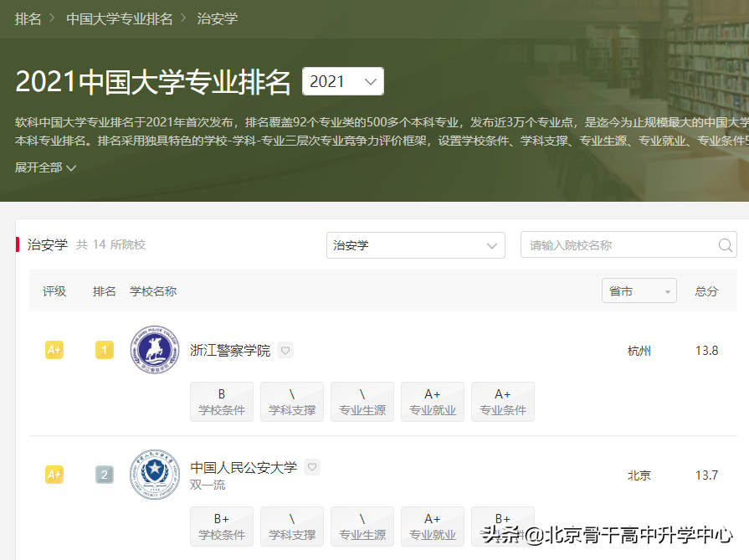The width and height of the screenshot is (749, 560).
Task: Open the 省市 filter dropdown
Action: (639, 290)
